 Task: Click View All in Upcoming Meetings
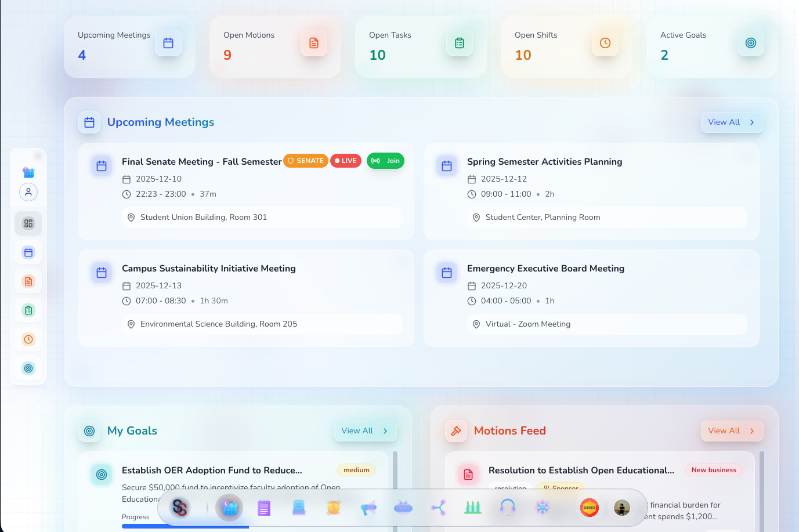pos(732,122)
